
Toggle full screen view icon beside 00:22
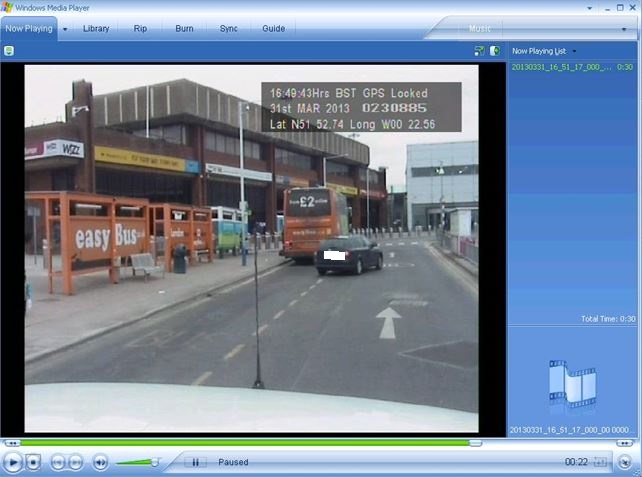(x=600, y=462)
